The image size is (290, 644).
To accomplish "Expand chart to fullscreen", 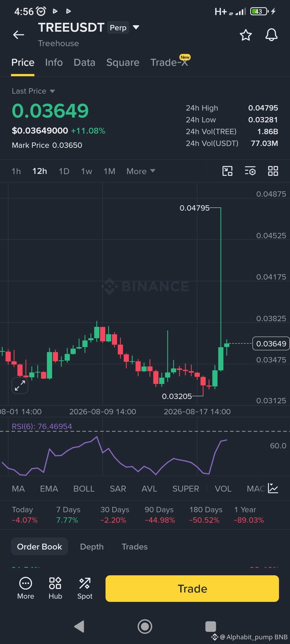I will point(20,386).
